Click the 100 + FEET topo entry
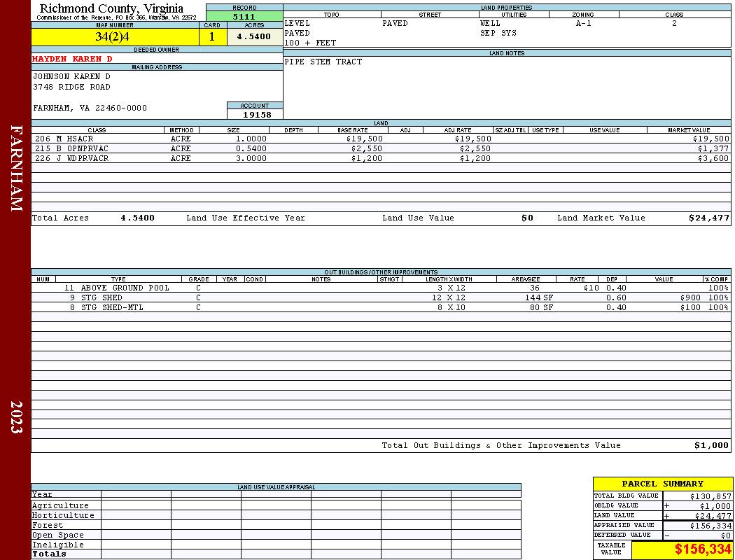The image size is (735, 560). [x=310, y=43]
